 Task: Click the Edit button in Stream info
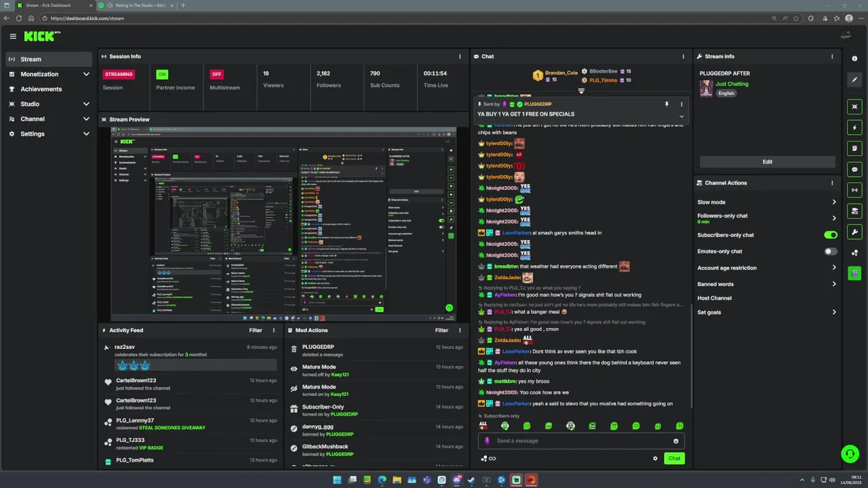[768, 162]
